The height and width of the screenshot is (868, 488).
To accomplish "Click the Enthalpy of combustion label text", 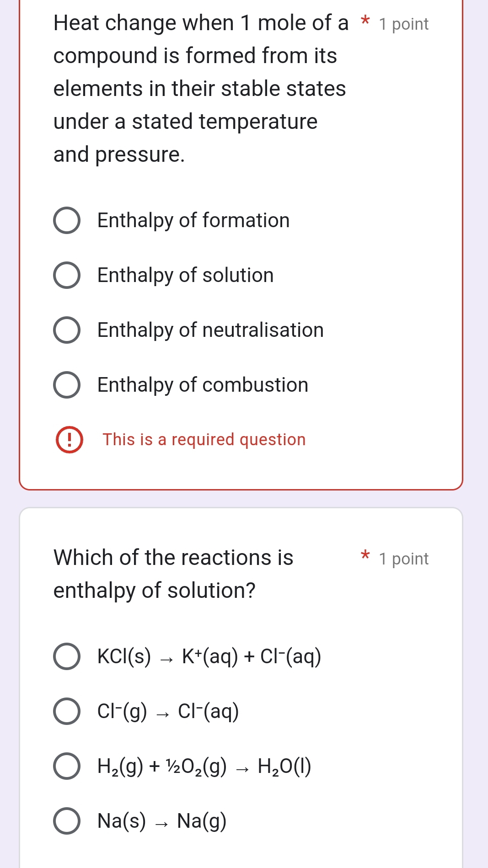I will tap(202, 385).
